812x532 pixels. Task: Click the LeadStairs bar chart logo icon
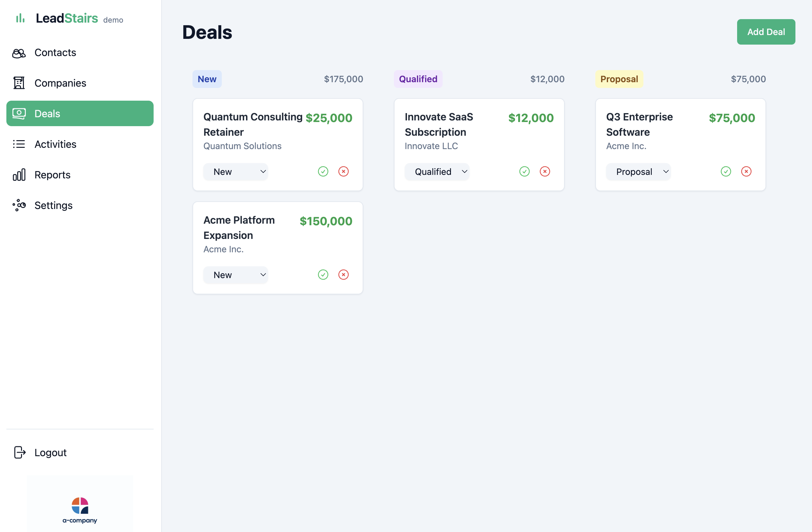coord(20,18)
